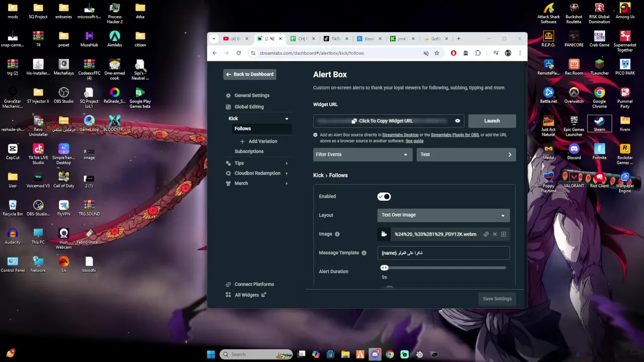Click the muted tab indicator in address bar
The image size is (644, 362).
point(426,53)
